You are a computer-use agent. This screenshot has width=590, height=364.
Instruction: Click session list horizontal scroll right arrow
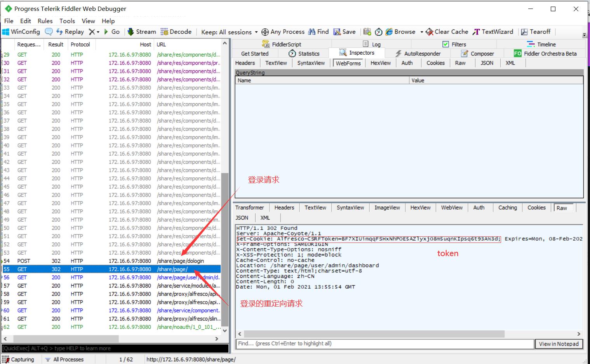pos(217,339)
